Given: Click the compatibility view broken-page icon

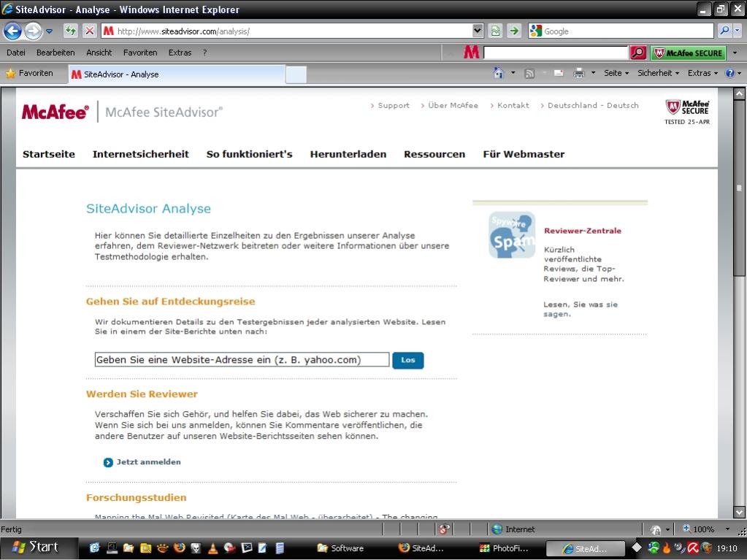Looking at the screenshot, I should click(x=496, y=31).
